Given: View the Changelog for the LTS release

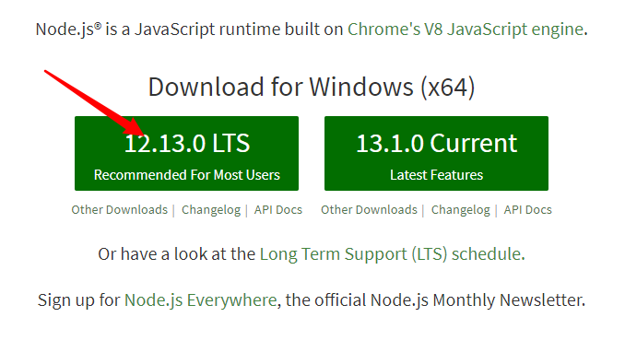Looking at the screenshot, I should 211,210.
